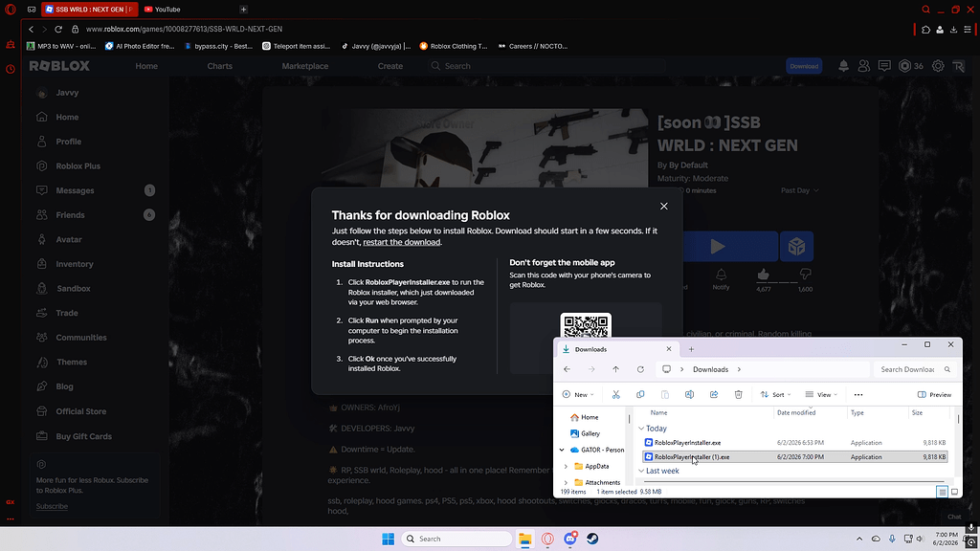
Task: Delete the selected file in File Explorer
Action: pos(738,394)
